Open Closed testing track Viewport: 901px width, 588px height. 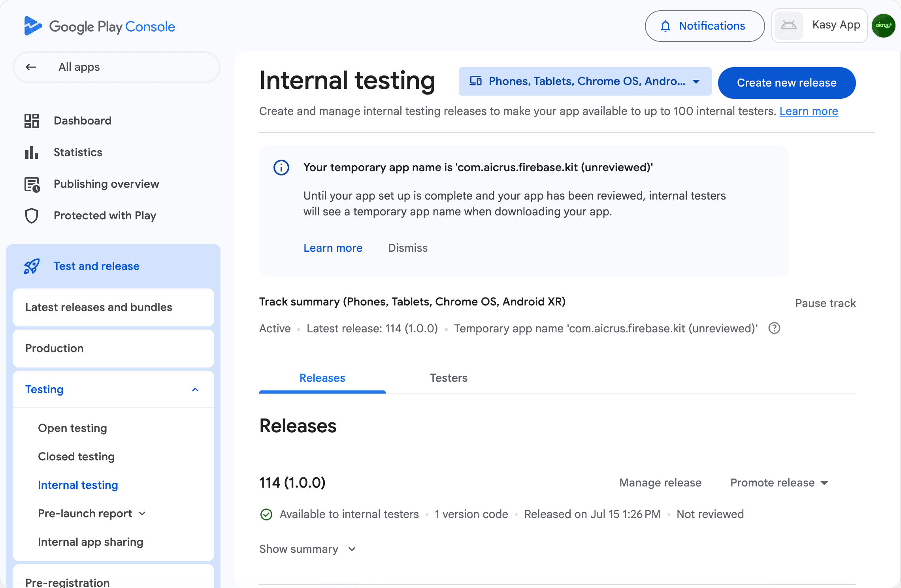point(76,457)
